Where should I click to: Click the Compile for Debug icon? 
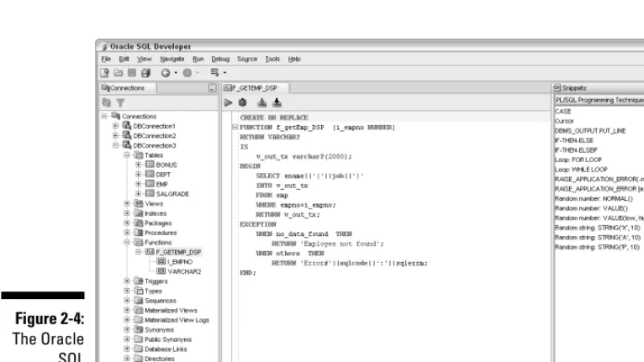click(277, 102)
